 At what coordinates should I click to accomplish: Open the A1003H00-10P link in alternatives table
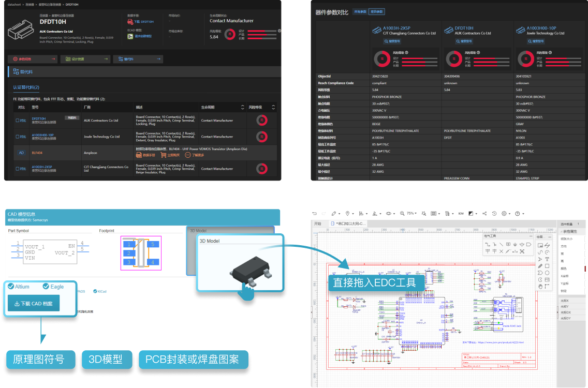pyautogui.click(x=43, y=135)
